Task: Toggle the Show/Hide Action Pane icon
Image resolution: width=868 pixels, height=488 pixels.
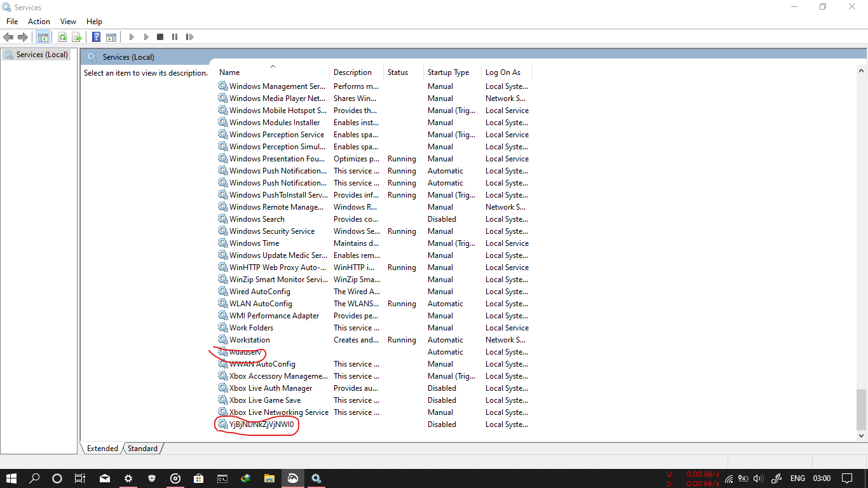Action: point(111,37)
